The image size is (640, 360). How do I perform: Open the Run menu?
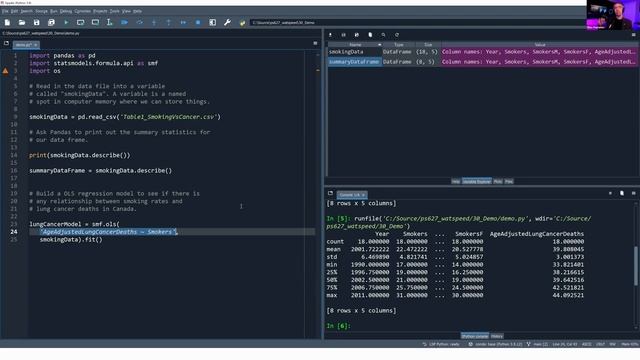point(53,11)
